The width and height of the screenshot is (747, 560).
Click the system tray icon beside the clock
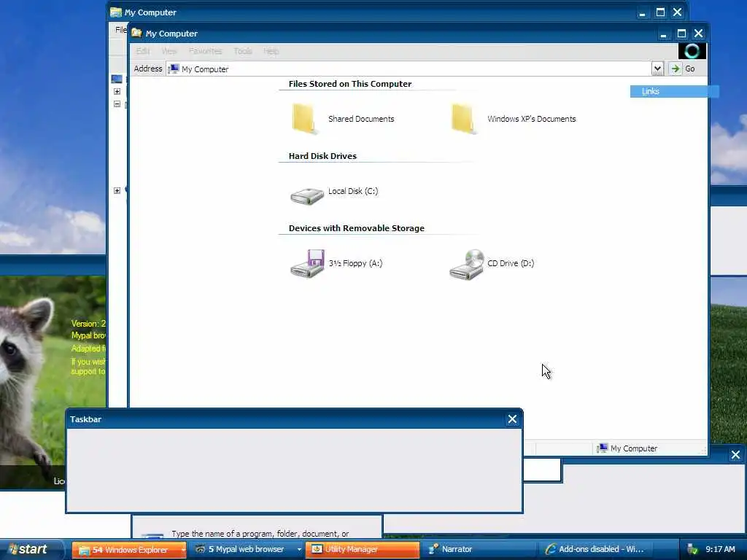click(692, 549)
